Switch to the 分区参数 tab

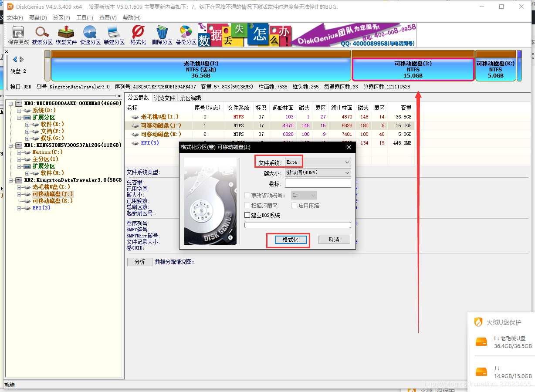pyautogui.click(x=138, y=98)
